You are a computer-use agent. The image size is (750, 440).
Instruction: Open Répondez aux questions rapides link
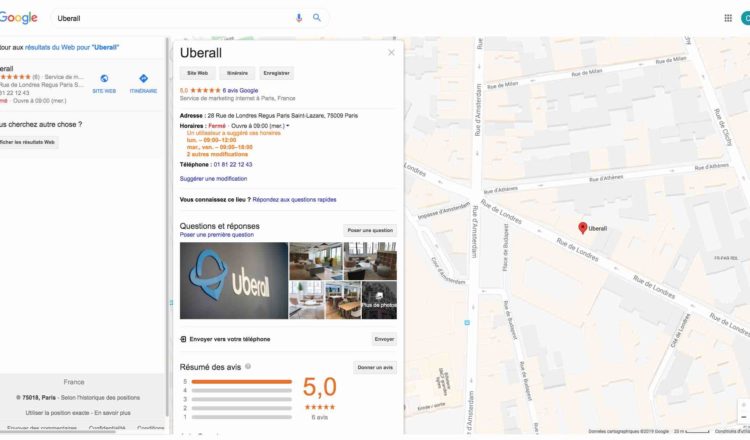coord(294,200)
